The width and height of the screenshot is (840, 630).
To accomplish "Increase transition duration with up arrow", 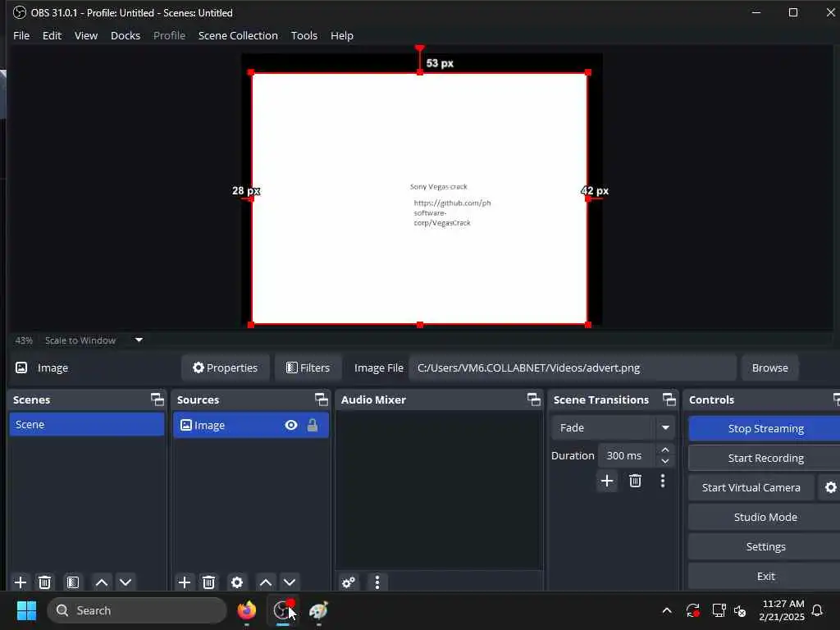I will coord(664,450).
